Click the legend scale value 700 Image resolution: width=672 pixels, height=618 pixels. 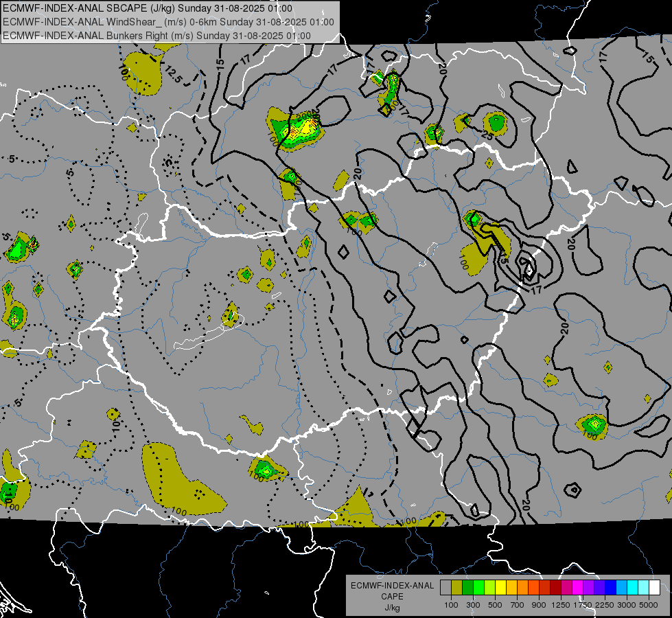tap(518, 605)
